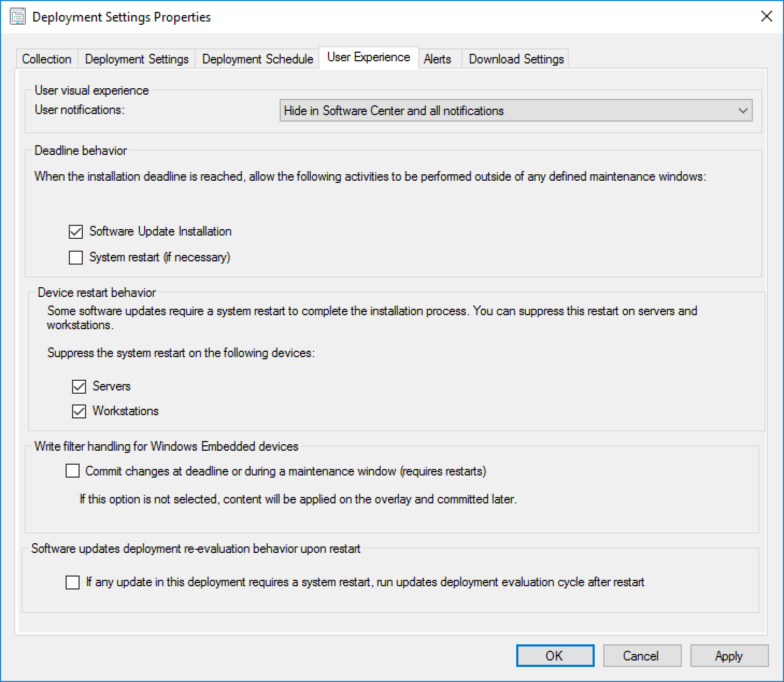Go to the Alerts tab
This screenshot has width=784, height=682.
point(438,59)
